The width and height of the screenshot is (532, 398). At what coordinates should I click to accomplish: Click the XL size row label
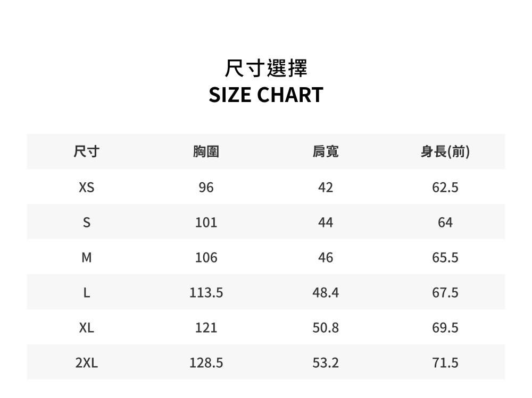[x=86, y=328]
